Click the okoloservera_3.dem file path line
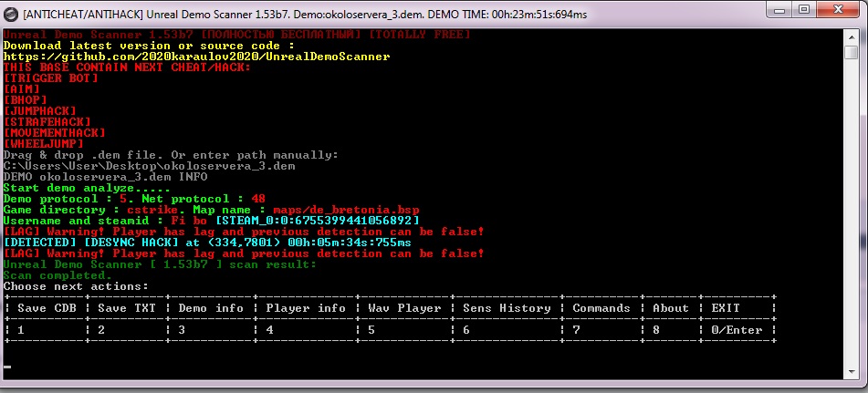Image resolution: width=868 pixels, height=393 pixels. coord(149,166)
